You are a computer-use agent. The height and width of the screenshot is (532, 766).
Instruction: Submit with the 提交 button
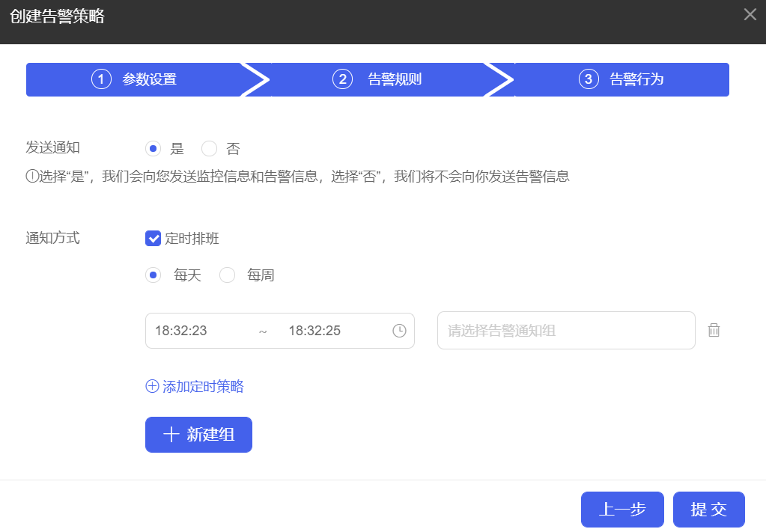pyautogui.click(x=709, y=509)
